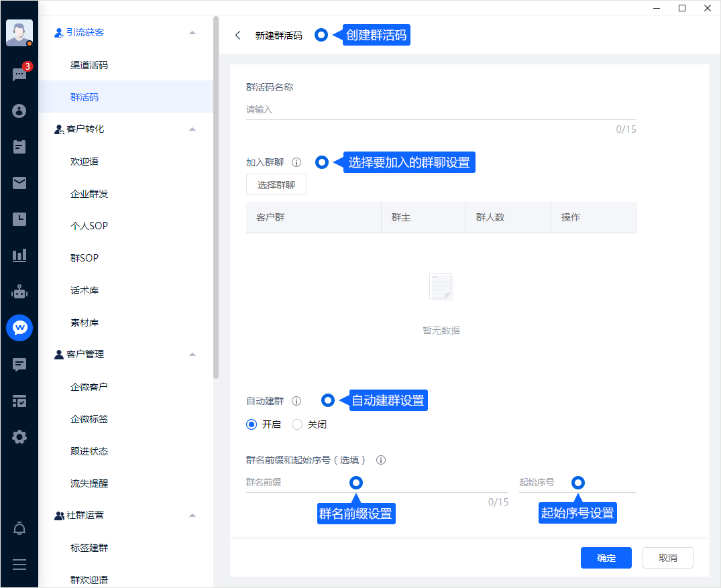The width and height of the screenshot is (721, 588).
Task: Select the 开启 radio button
Action: (252, 424)
